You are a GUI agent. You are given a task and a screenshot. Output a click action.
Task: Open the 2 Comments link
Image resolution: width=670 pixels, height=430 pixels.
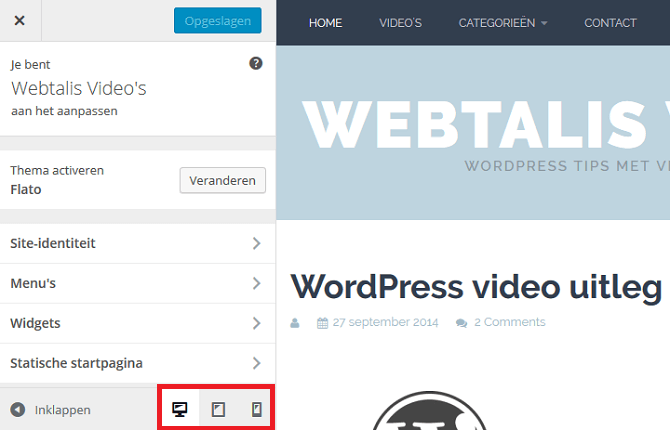[x=510, y=322]
